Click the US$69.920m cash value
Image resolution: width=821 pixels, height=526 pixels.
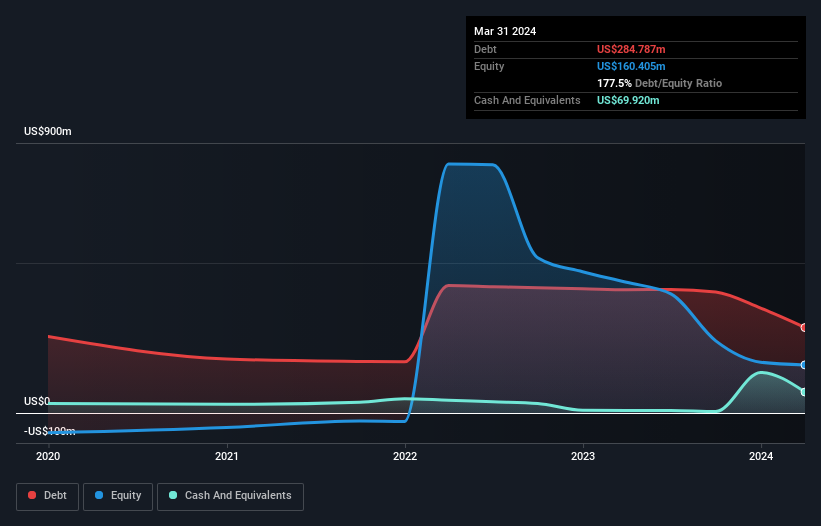pyautogui.click(x=628, y=100)
